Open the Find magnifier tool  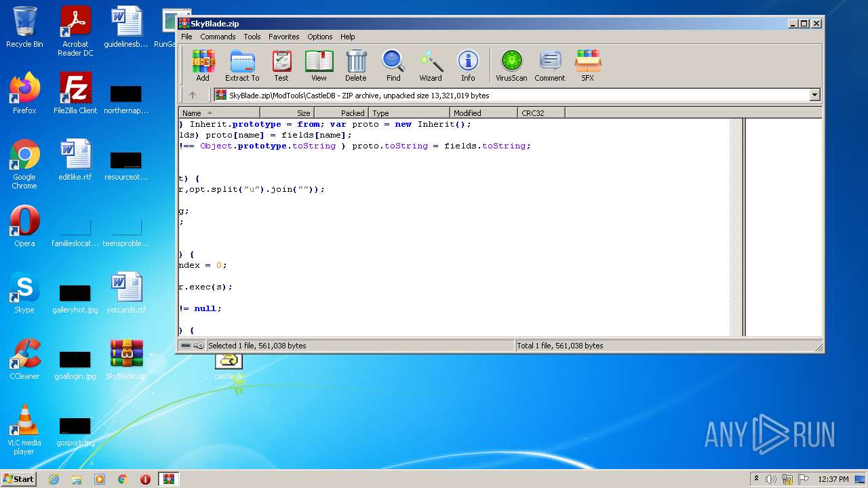[x=393, y=66]
